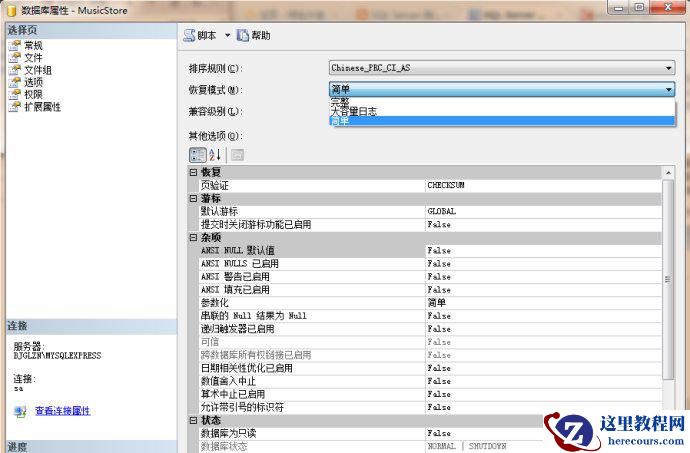This screenshot has width=690, height=453.
Task: Select the 默认游标 property row
Action: [x=430, y=211]
